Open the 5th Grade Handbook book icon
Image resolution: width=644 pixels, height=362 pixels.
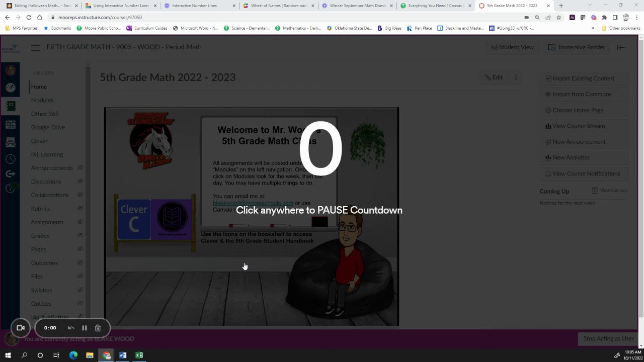click(x=172, y=219)
